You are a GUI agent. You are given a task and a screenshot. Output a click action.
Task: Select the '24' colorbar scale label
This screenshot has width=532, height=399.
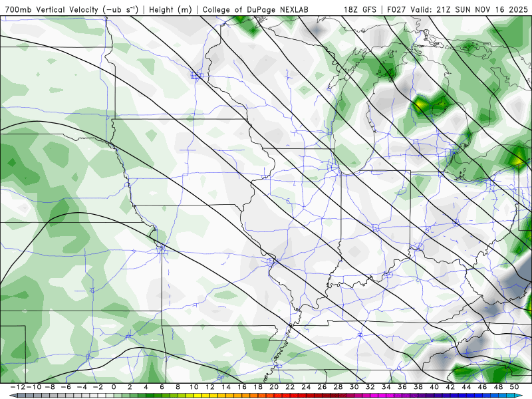coord(306,387)
